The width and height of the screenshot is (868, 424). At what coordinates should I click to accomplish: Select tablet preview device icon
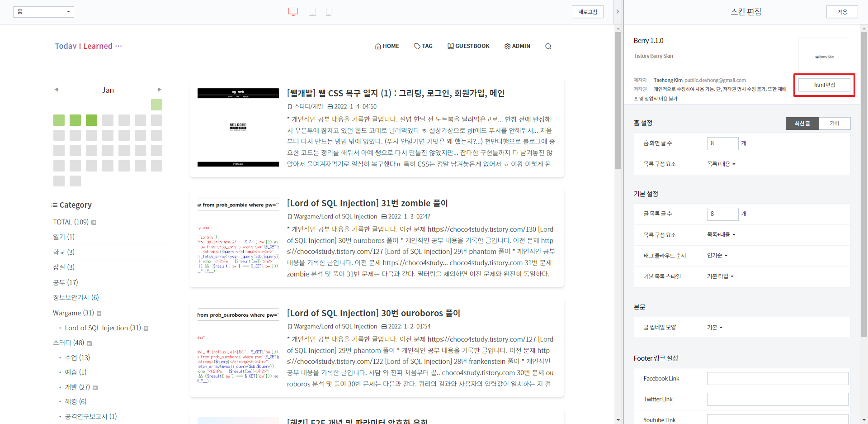point(312,12)
